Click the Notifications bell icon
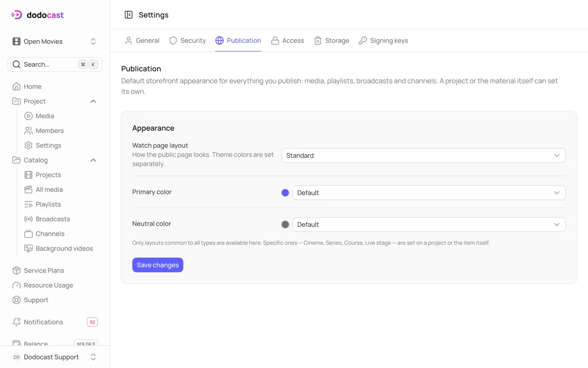 pos(17,322)
